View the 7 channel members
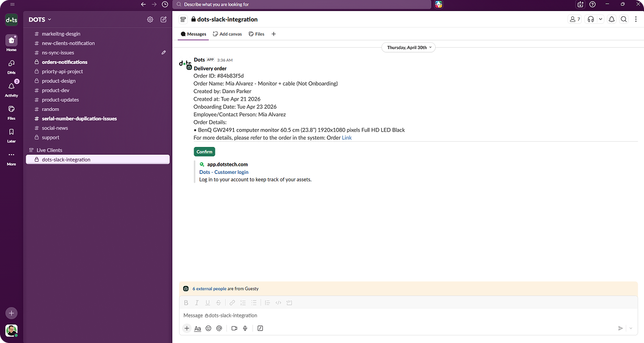644x343 pixels. pyautogui.click(x=575, y=19)
